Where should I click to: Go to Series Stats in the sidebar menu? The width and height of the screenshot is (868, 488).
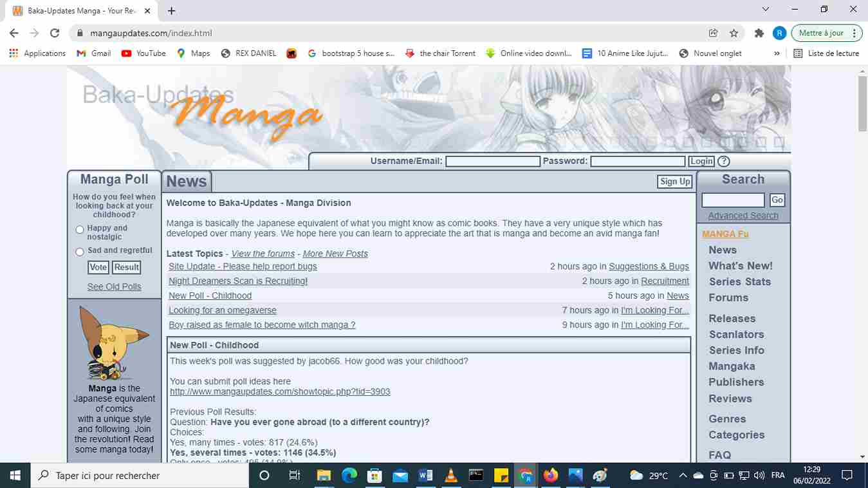739,281
